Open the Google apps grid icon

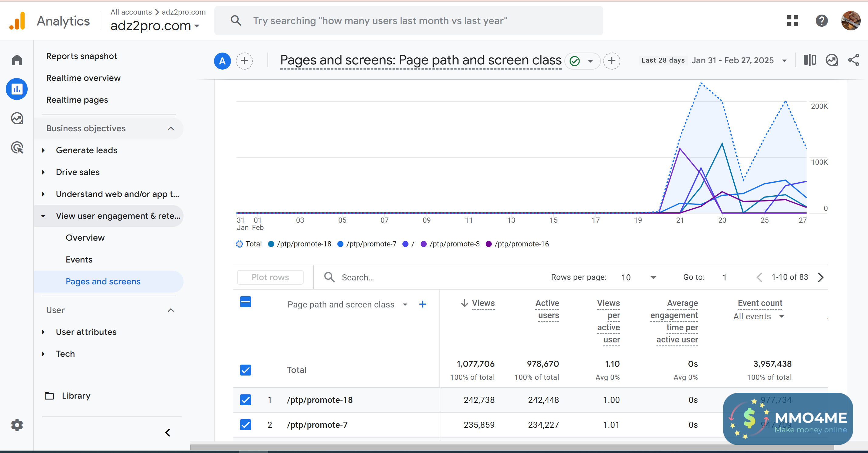(793, 21)
